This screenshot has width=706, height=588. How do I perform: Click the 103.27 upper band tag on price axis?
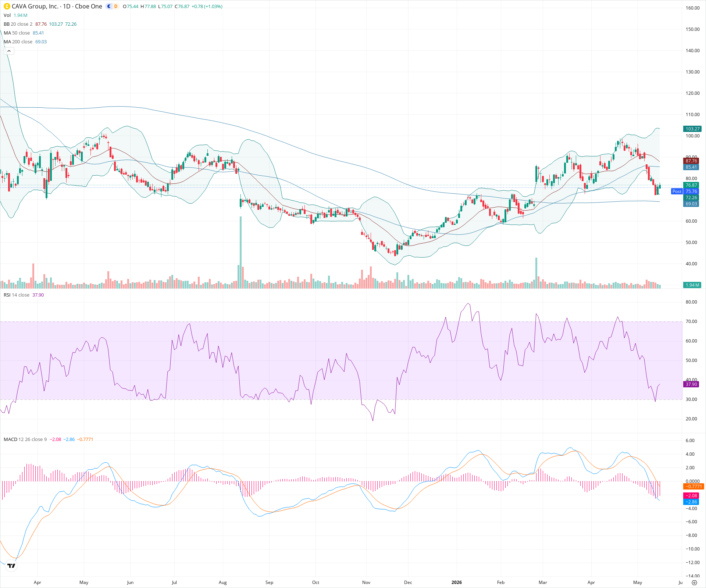click(692, 129)
